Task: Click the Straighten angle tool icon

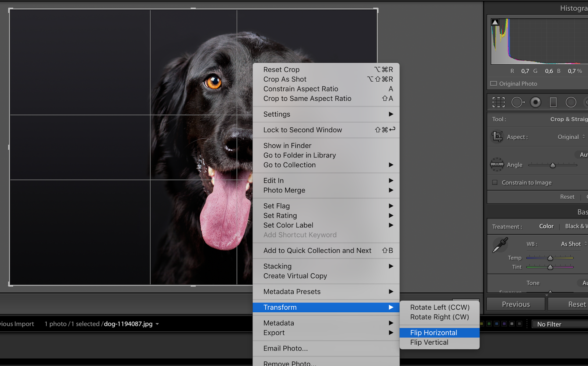Action: click(x=497, y=164)
